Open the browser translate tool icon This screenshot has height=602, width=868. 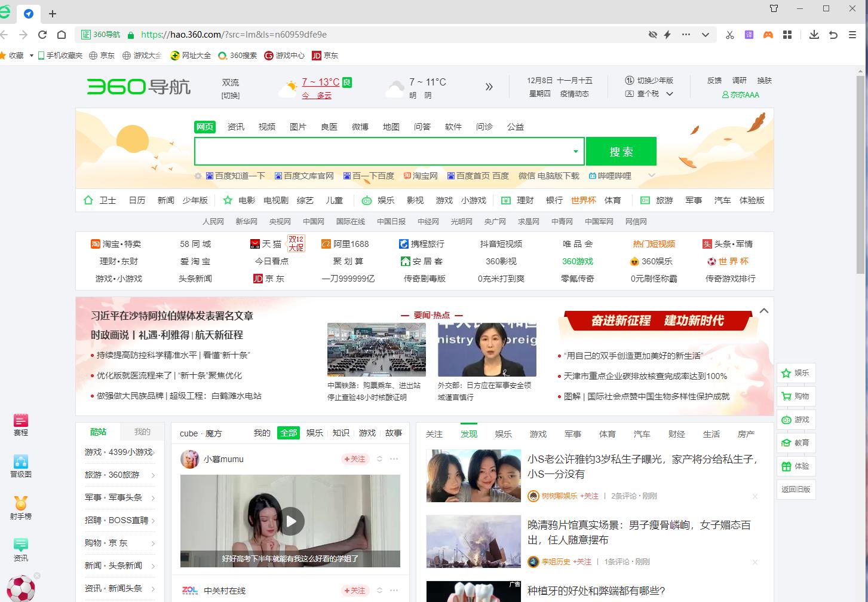click(x=749, y=34)
